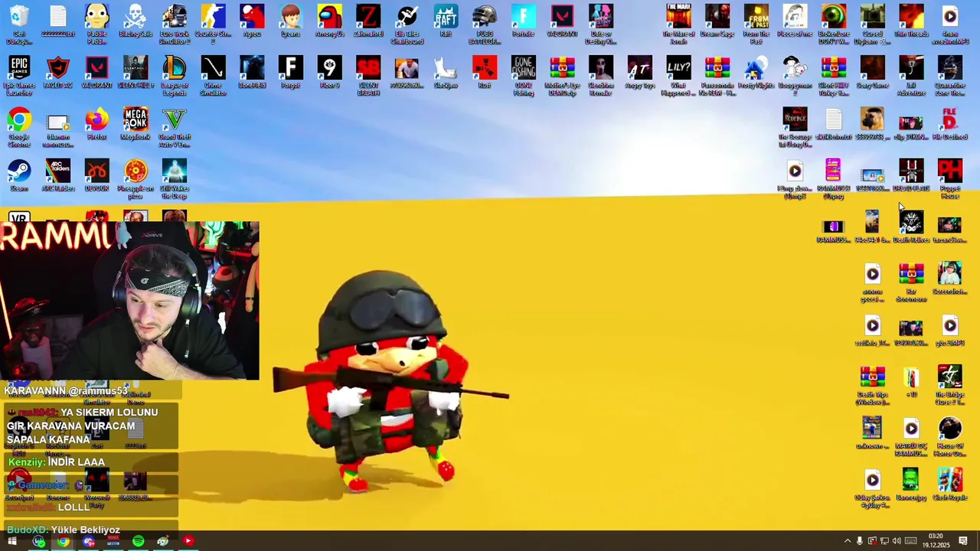
Task: Open Grand Theft Auto V shortcut
Action: pyautogui.click(x=175, y=127)
